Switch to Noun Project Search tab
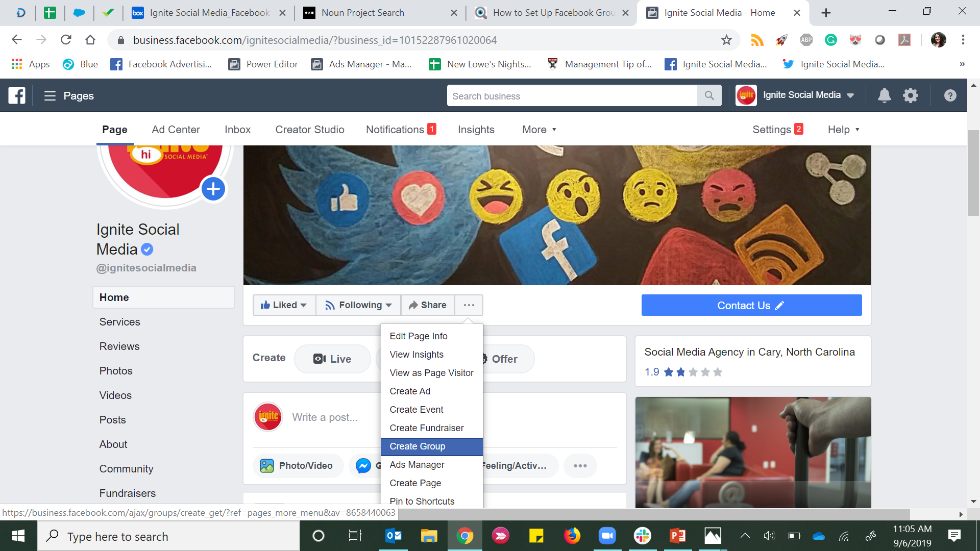This screenshot has height=551, width=980. coord(380,13)
